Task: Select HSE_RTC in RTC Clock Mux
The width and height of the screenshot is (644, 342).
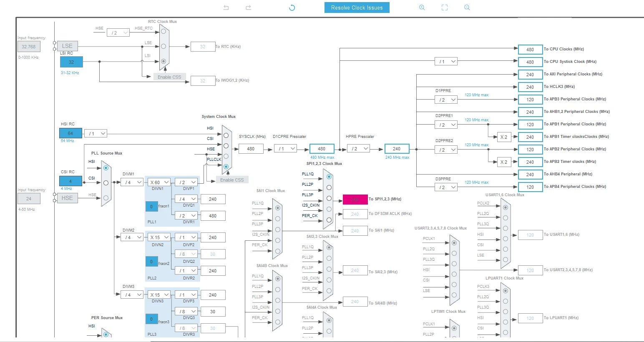Action: point(164,31)
